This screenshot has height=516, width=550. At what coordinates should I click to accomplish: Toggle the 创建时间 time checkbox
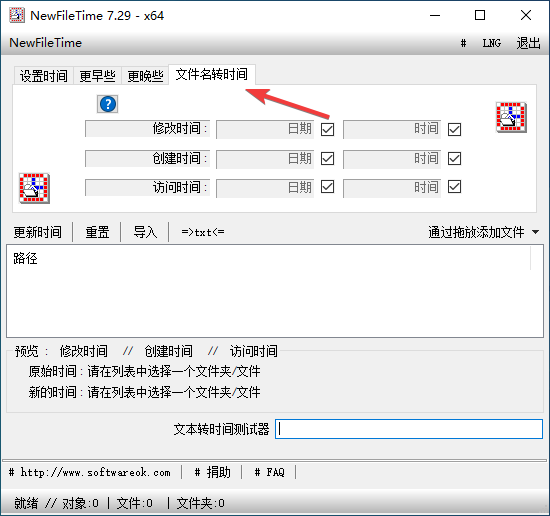(454, 159)
